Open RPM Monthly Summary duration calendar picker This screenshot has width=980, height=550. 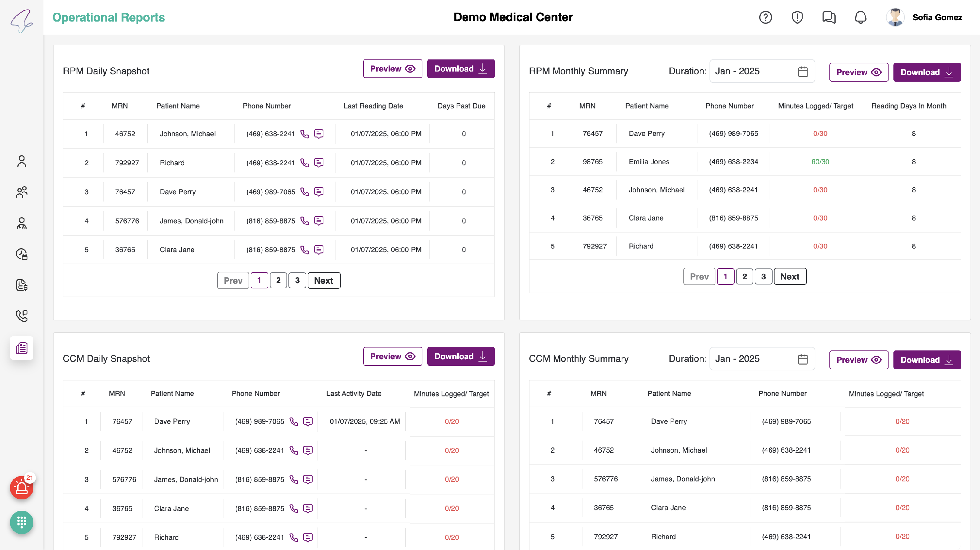(x=802, y=72)
